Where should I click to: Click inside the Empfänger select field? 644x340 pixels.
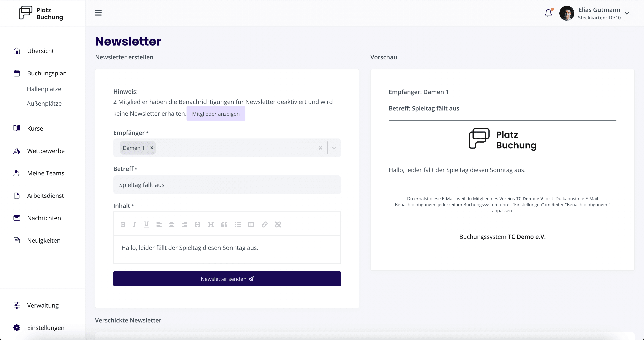[227, 148]
